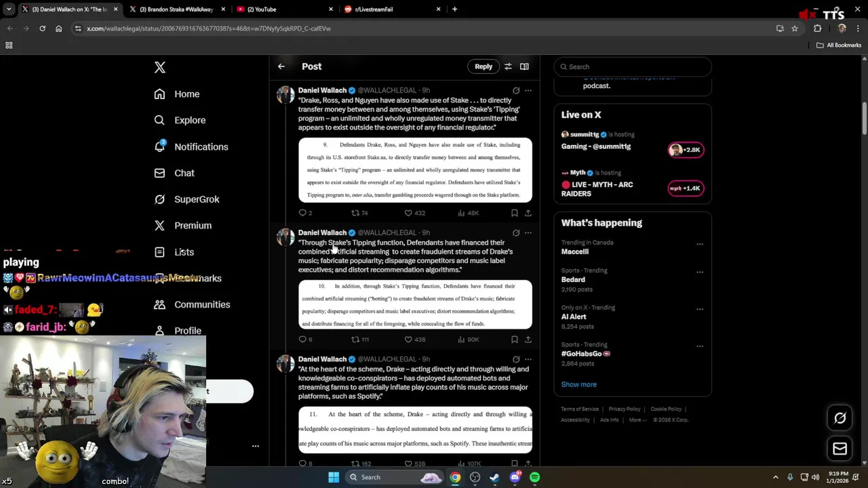
Task: Click the Reply button in the post header
Action: pos(484,66)
